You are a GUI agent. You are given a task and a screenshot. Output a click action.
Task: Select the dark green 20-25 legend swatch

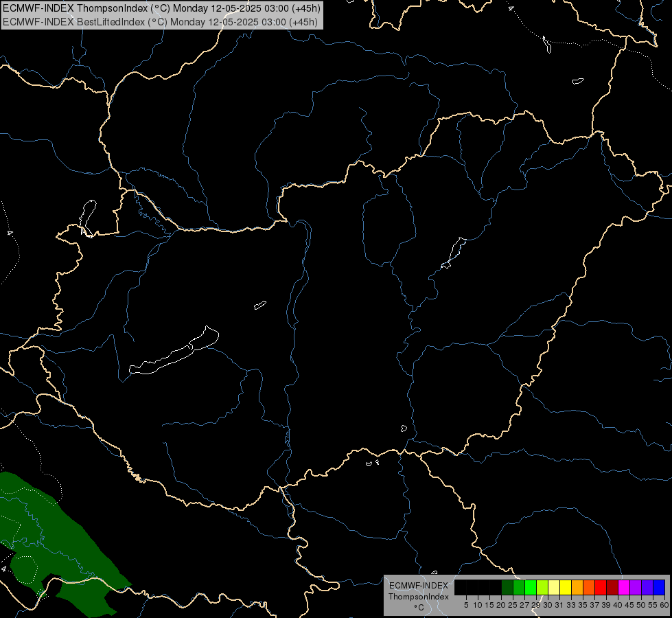click(507, 587)
